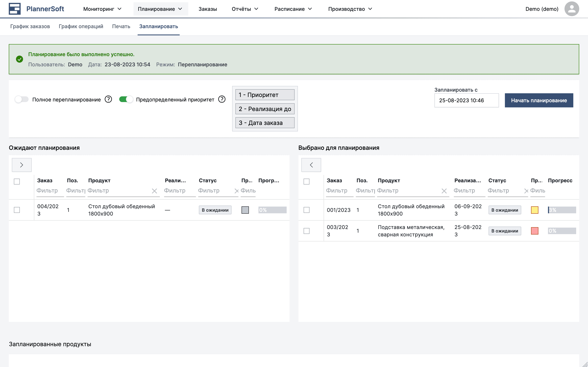Clear the Продукт filter in Ожидают планирования table
Image resolution: width=588 pixels, height=367 pixels.
tap(155, 191)
